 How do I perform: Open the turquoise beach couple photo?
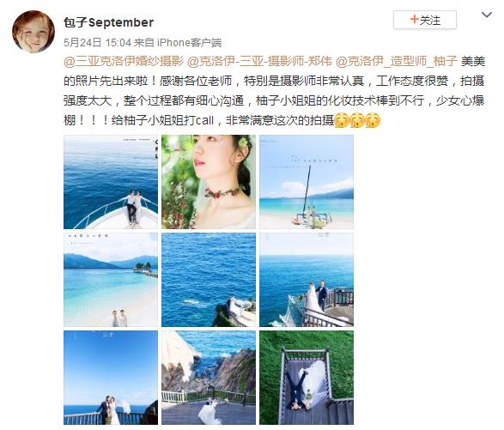(x=111, y=280)
